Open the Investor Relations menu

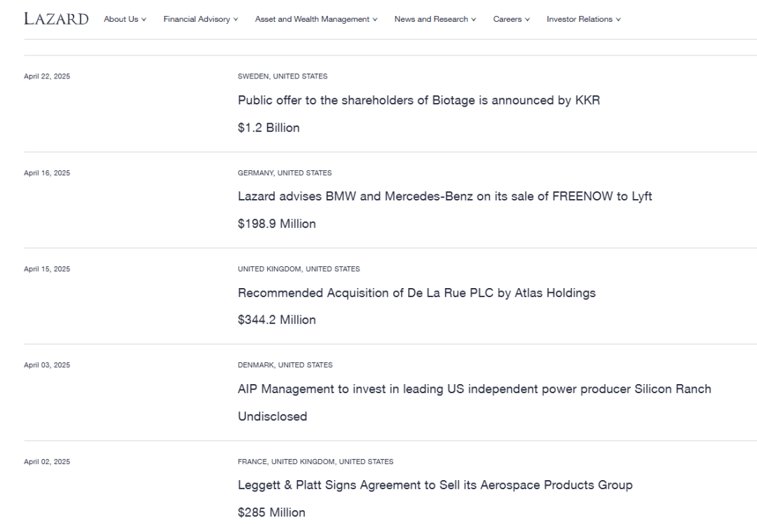coord(584,19)
